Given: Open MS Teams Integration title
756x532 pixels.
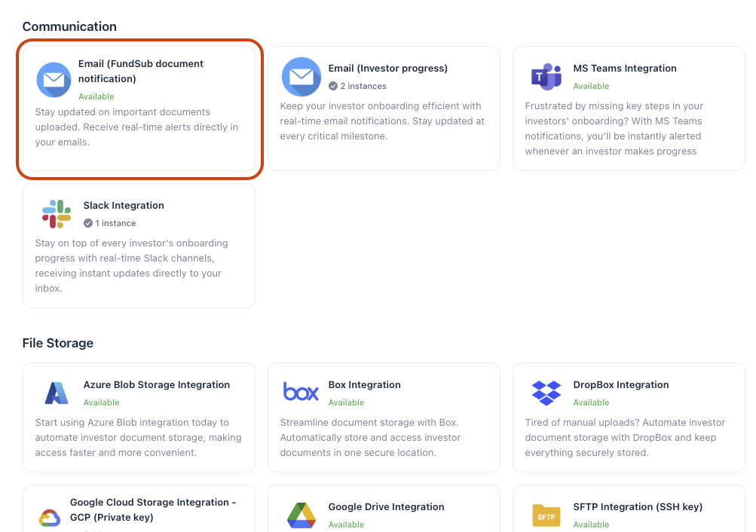Looking at the screenshot, I should point(625,69).
